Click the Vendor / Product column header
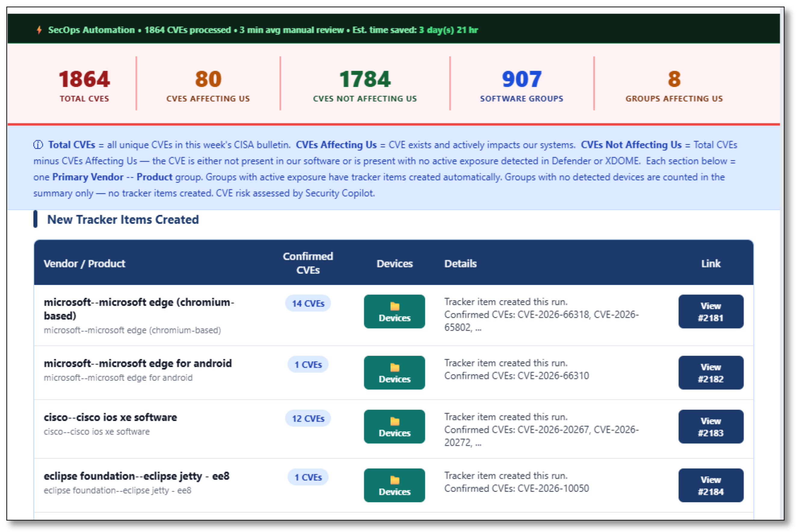The width and height of the screenshot is (798, 532). (85, 264)
